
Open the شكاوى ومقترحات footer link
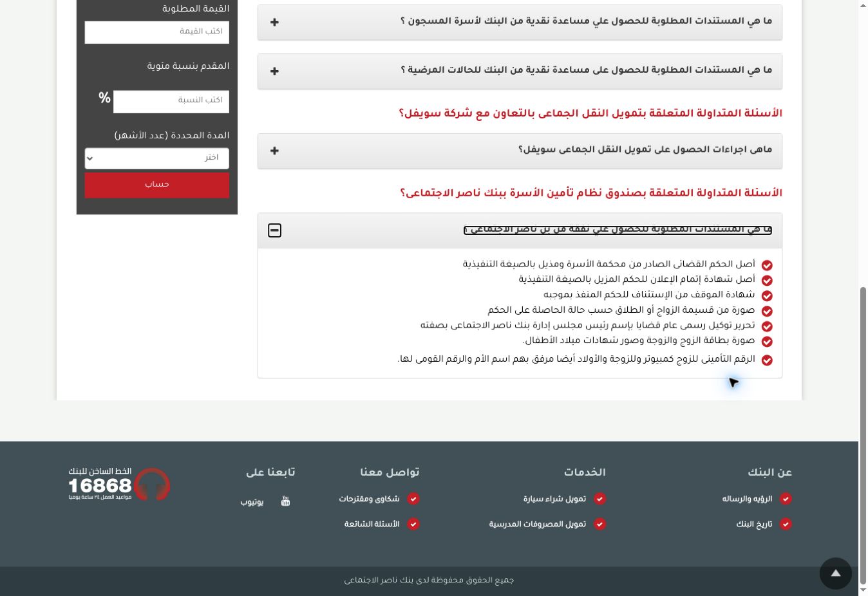click(x=369, y=499)
